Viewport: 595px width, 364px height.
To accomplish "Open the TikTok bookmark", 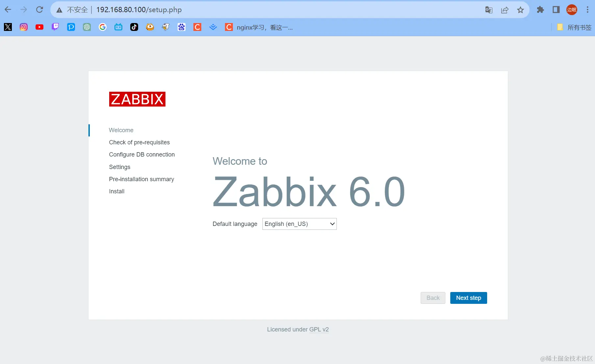I will coord(134,27).
